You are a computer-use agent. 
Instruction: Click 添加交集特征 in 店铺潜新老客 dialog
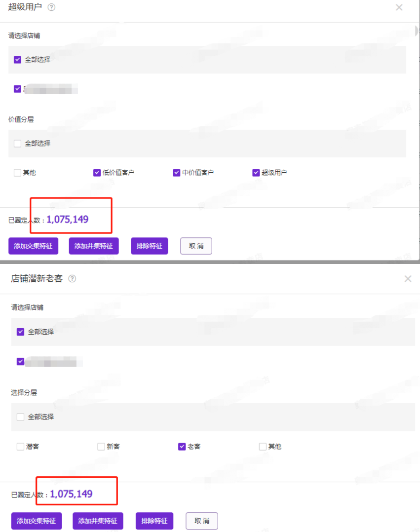click(37, 521)
